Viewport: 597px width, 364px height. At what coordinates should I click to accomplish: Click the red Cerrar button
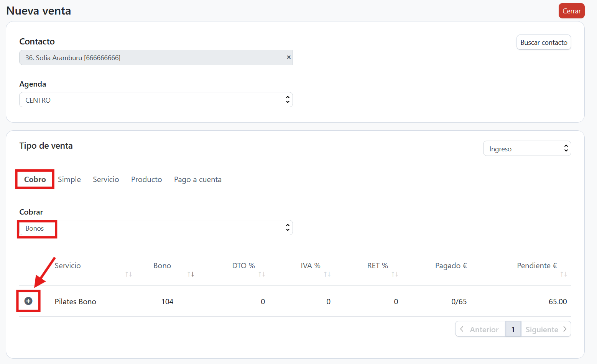coord(571,11)
